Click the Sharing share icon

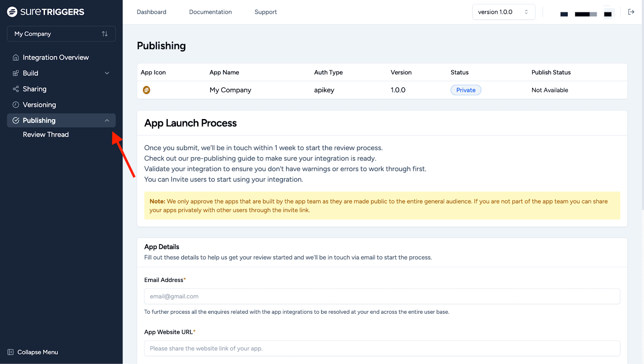[x=16, y=89]
